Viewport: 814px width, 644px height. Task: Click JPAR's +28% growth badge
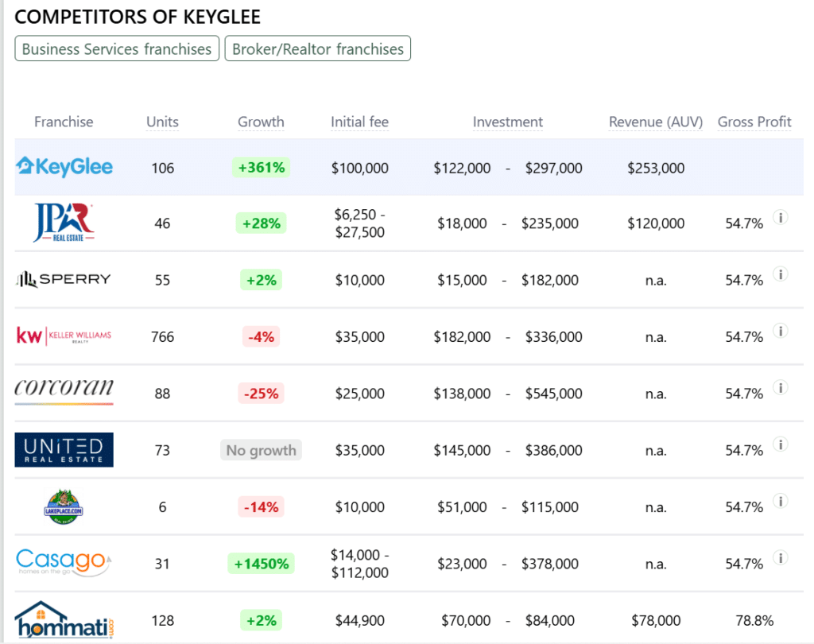point(261,223)
